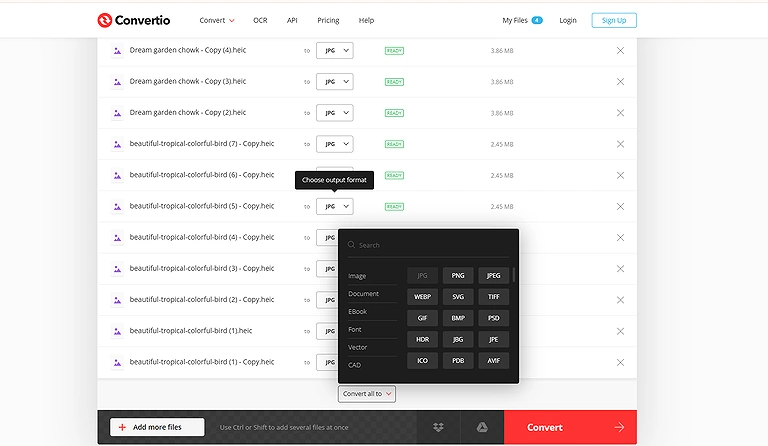768x446 pixels.
Task: Choose WEBP output format
Action: (422, 297)
